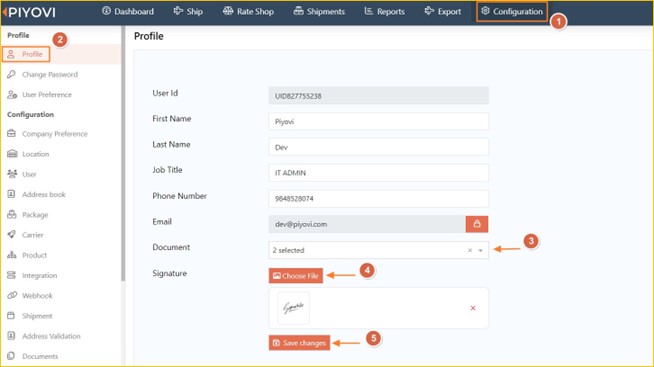Viewport: 654px width, 367px height.
Task: Open the Dashboard menu item
Action: point(128,11)
